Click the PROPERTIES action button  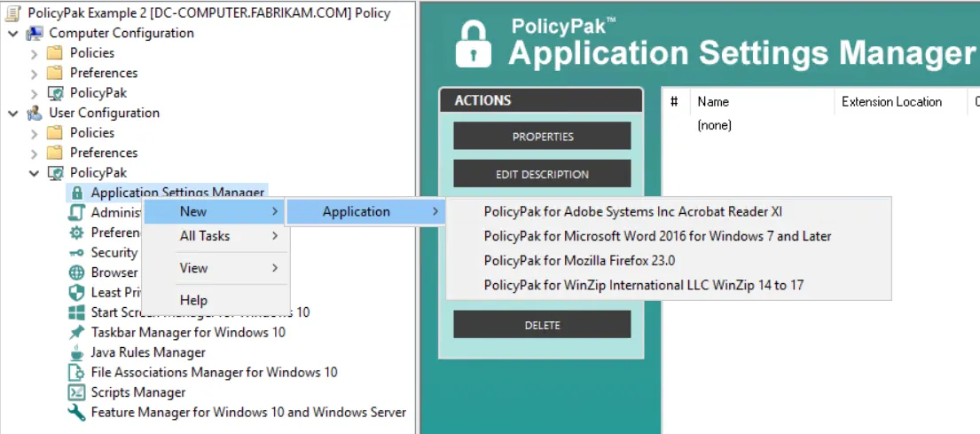coord(542,137)
